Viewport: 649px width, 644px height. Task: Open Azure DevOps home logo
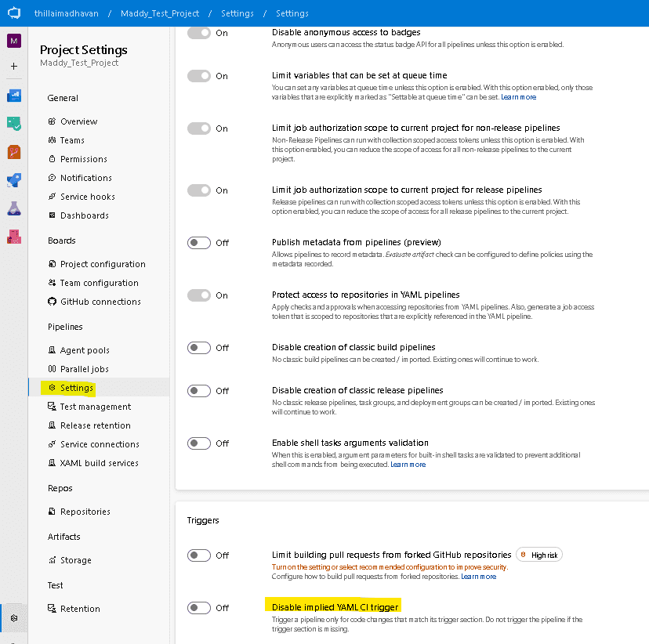click(14, 13)
